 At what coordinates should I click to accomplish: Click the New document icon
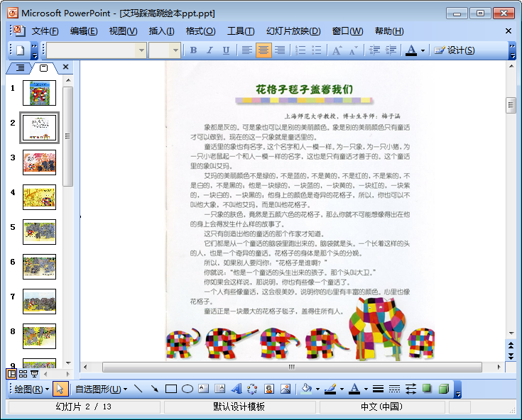pyautogui.click(x=21, y=50)
